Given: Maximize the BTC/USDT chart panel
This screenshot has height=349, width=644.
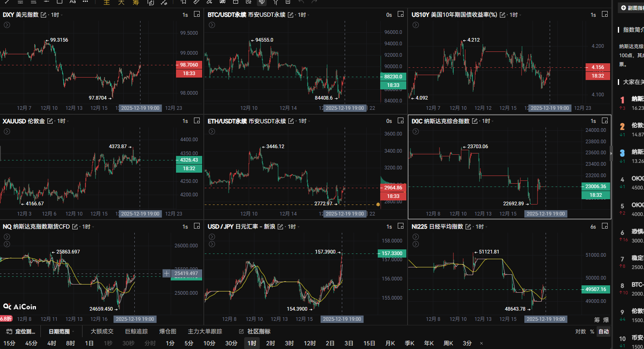Looking at the screenshot, I should click(401, 14).
